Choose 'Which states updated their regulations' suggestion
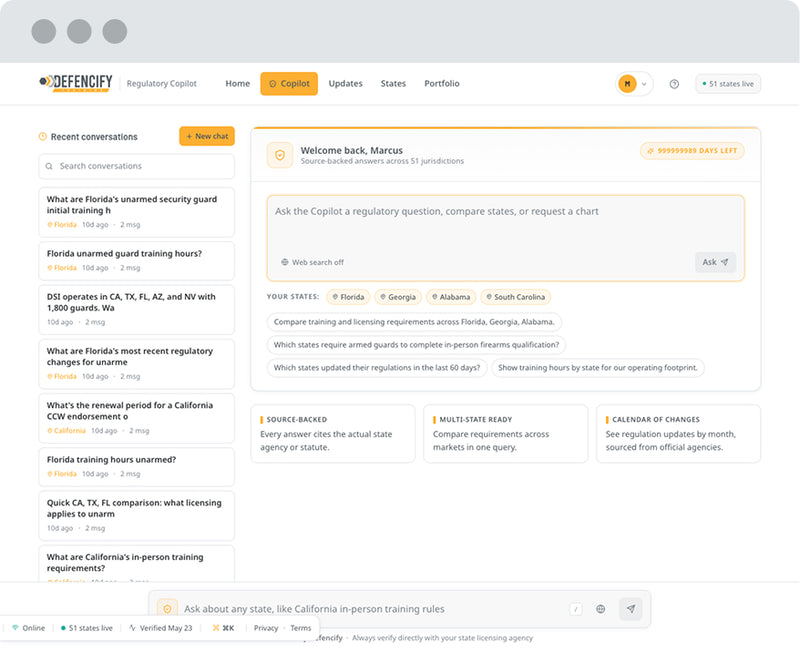The image size is (800, 652). pos(377,368)
